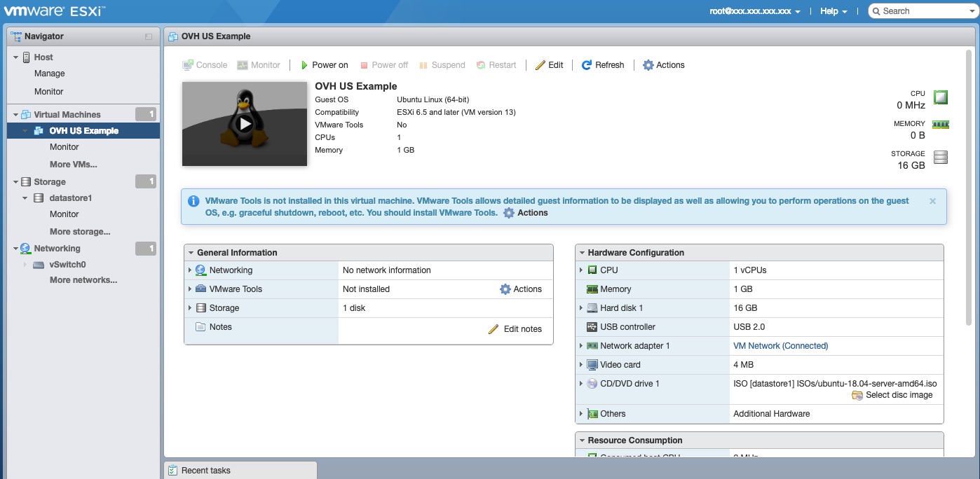Collapse the Navigator panel with its toggle icon
Image resolution: width=980 pixels, height=479 pixels.
[x=149, y=36]
